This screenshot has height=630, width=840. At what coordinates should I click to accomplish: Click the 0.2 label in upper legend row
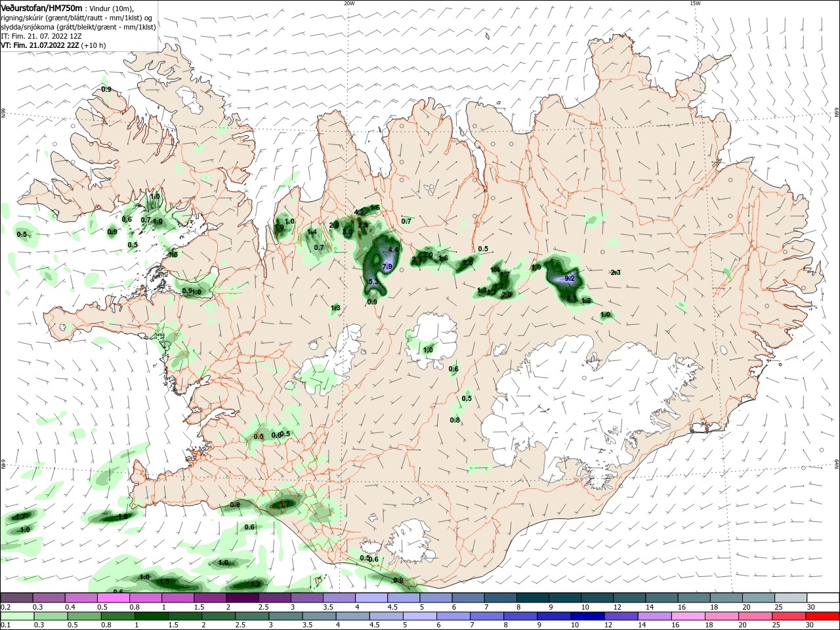pos(5,607)
